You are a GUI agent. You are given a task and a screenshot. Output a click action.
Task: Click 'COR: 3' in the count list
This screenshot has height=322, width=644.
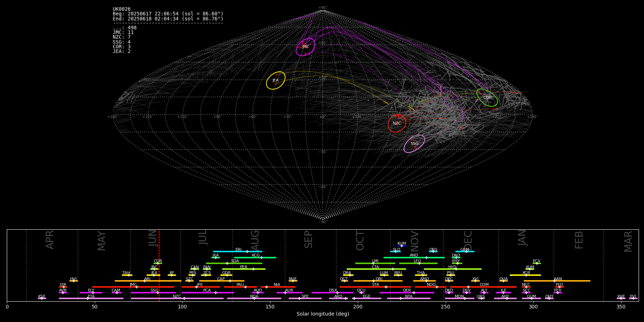[122, 47]
